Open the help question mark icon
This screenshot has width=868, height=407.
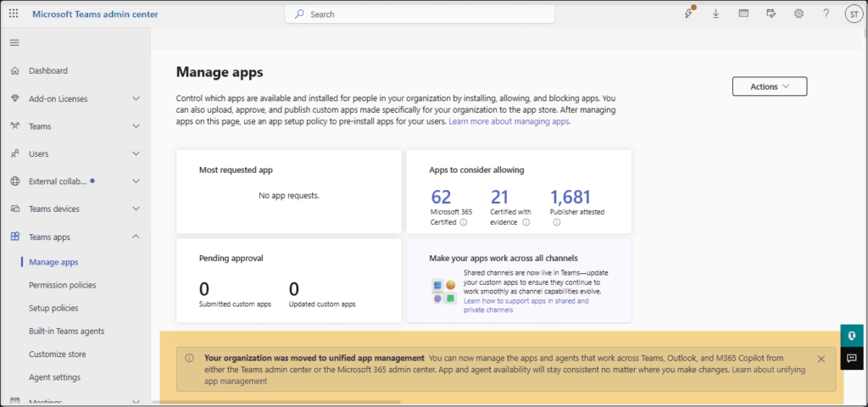[826, 14]
